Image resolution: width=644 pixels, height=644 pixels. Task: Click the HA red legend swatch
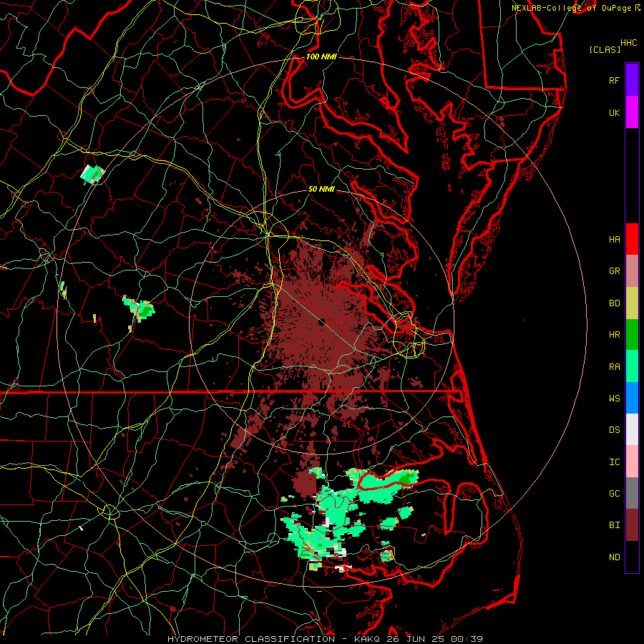(x=632, y=239)
